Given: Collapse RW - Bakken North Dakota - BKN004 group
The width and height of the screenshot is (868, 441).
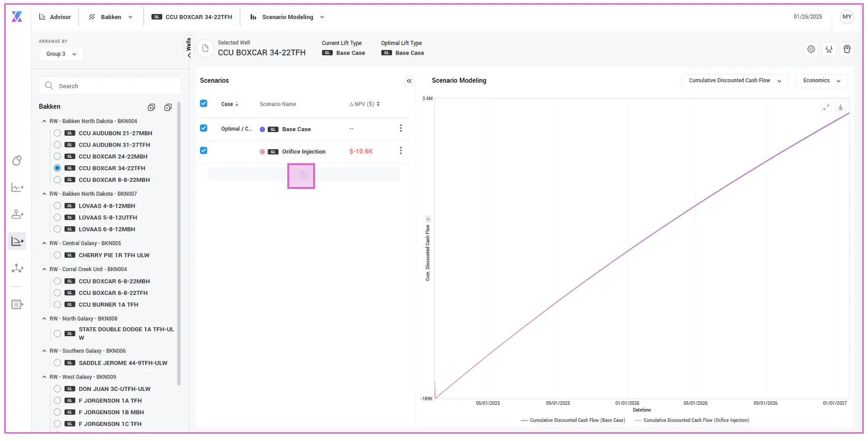Looking at the screenshot, I should (x=44, y=121).
